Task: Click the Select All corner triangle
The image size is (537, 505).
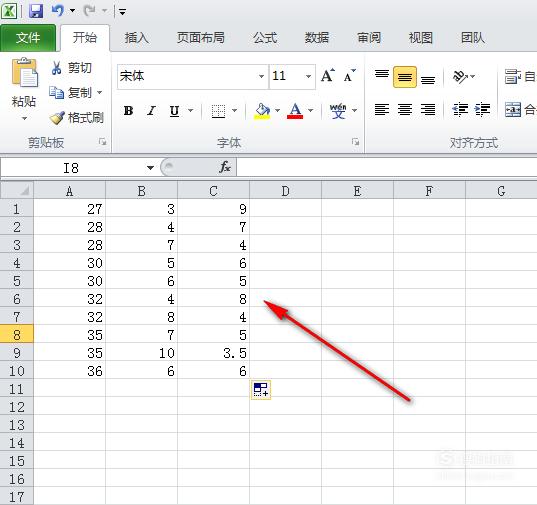Action: (17, 190)
